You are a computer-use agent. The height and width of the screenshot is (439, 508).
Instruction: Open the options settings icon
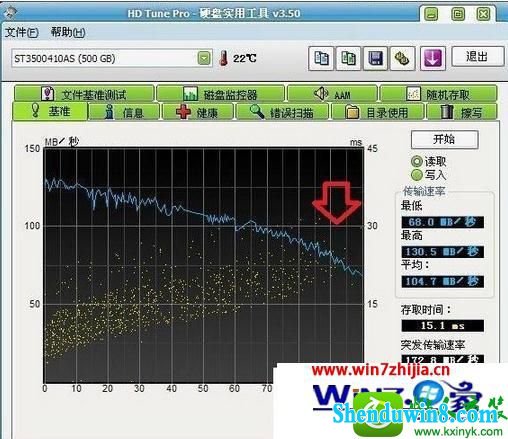click(402, 58)
